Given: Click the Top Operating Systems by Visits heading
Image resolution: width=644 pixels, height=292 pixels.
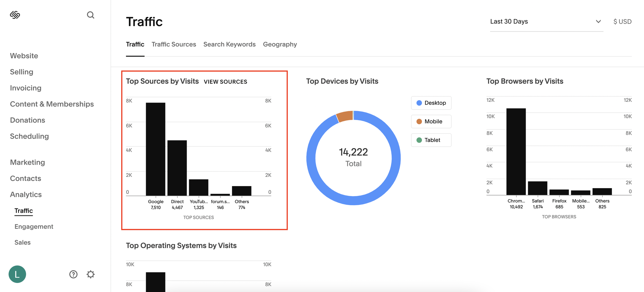Looking at the screenshot, I should coord(181,246).
